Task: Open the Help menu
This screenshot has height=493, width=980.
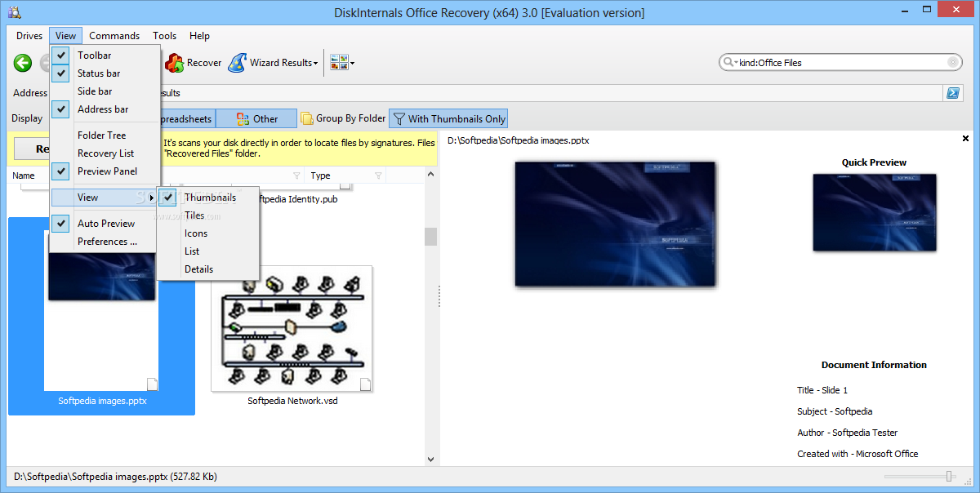Action: tap(199, 36)
